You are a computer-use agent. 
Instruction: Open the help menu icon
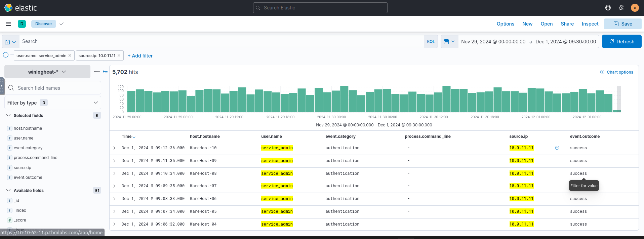[608, 8]
